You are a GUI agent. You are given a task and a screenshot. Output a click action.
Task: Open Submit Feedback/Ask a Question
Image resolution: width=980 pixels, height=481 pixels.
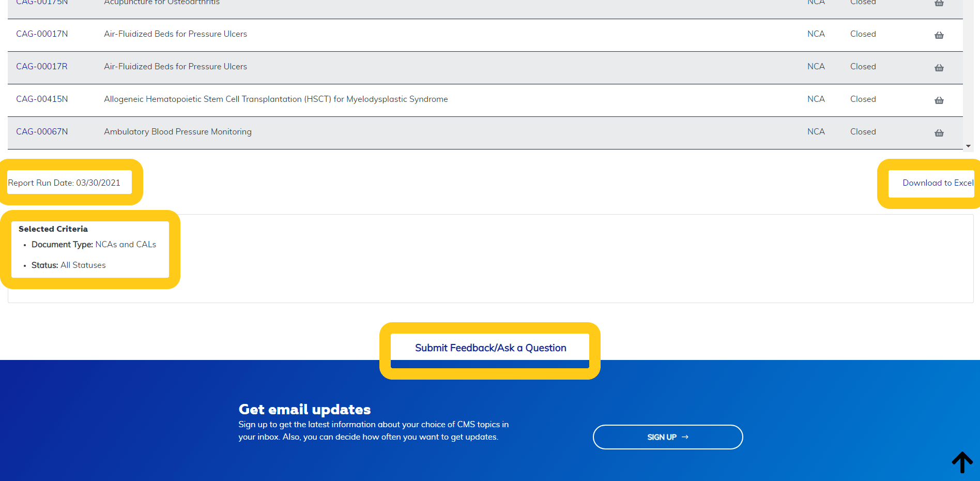point(490,348)
